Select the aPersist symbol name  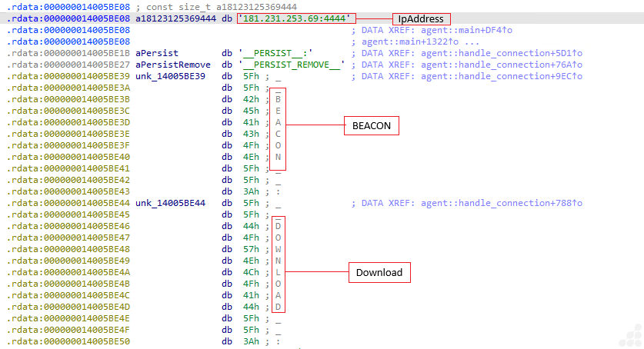pyautogui.click(x=157, y=53)
